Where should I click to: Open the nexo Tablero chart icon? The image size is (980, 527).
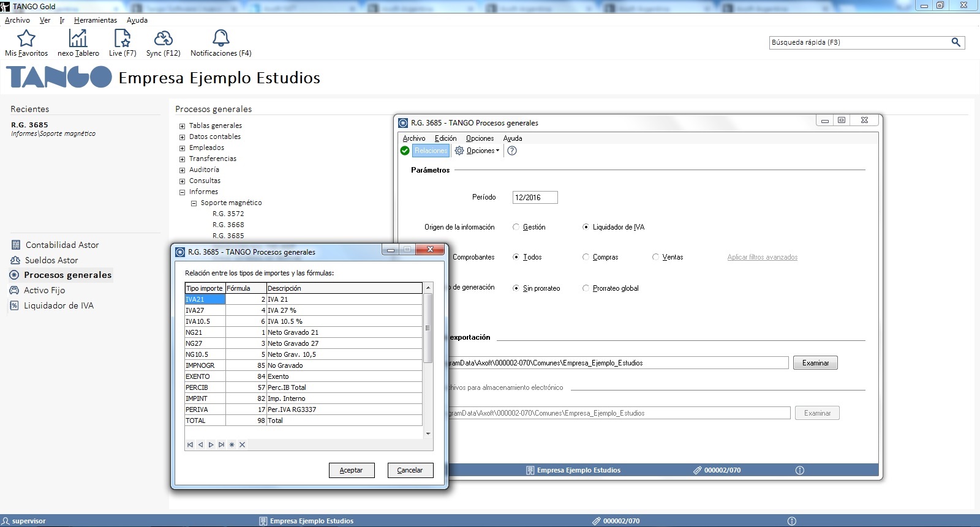78,39
